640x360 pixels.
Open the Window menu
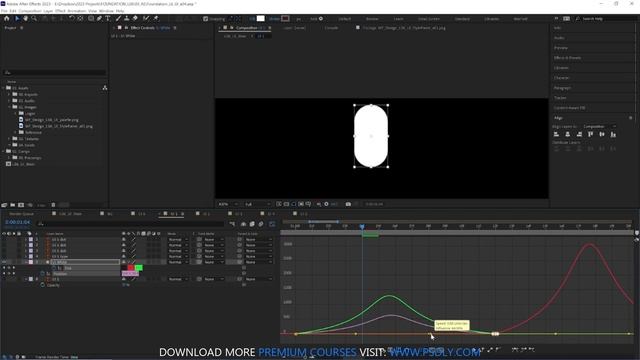[x=106, y=11]
